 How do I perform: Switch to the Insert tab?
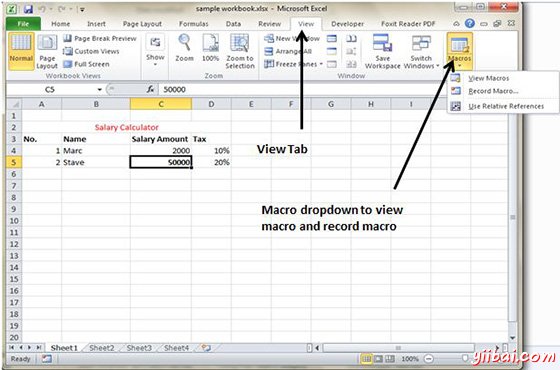click(x=96, y=24)
